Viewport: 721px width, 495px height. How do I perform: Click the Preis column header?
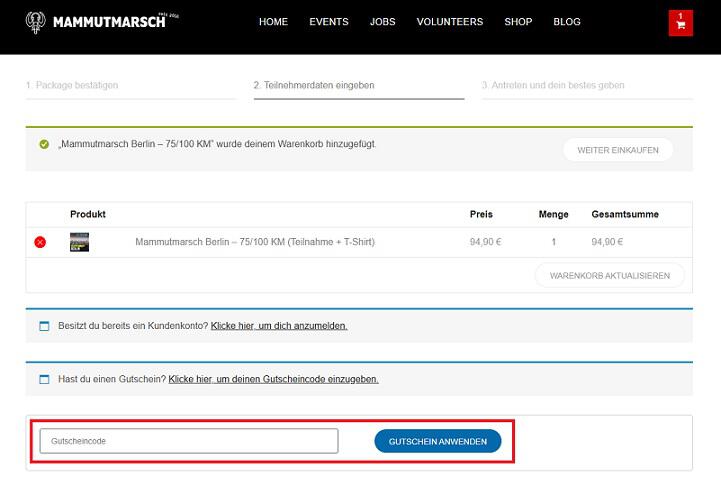(481, 214)
